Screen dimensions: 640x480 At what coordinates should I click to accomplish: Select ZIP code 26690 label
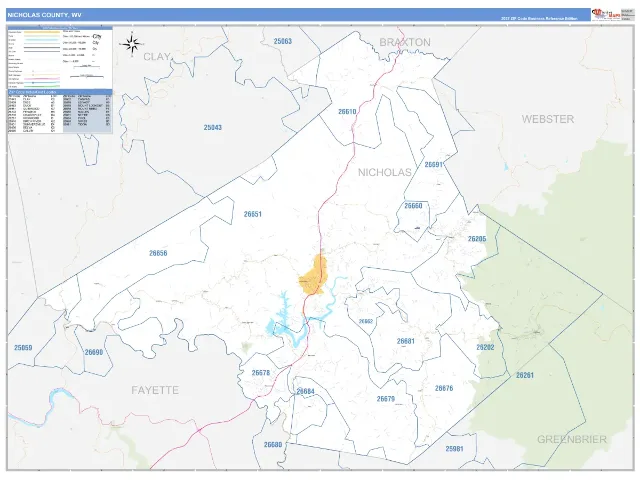click(x=94, y=352)
